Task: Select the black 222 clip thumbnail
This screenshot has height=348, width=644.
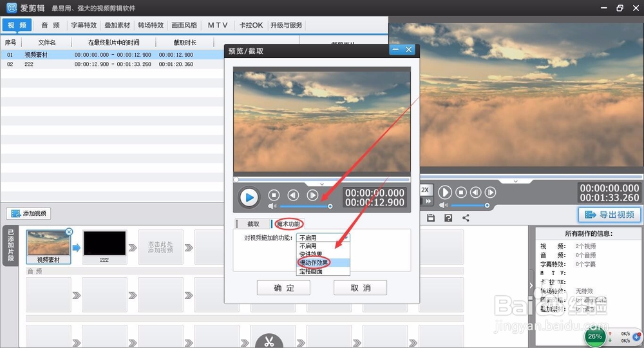Action: (x=104, y=247)
